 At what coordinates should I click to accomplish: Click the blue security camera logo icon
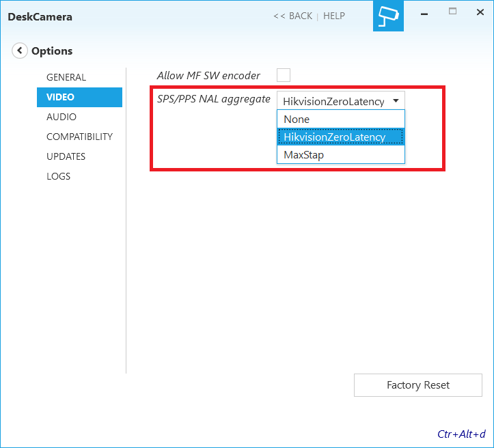click(x=388, y=16)
